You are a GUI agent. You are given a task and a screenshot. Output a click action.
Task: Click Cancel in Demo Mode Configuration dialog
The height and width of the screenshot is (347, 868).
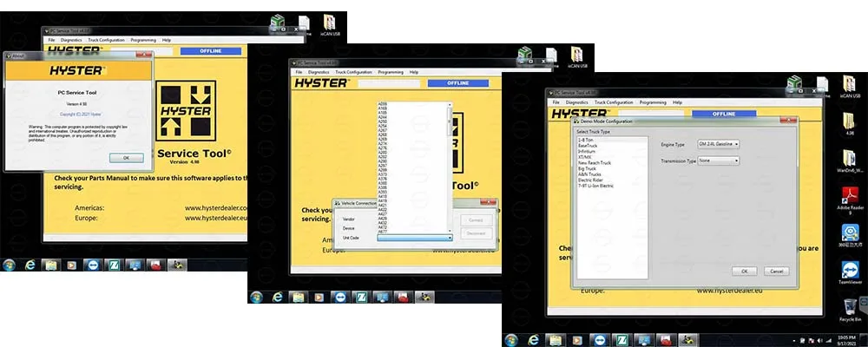(x=776, y=272)
